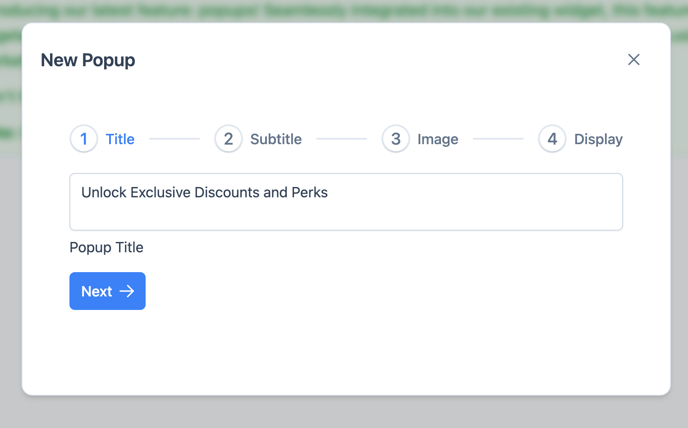Click the gray backdrop below the dialog
Screen dimensions: 688x428
pos(344,413)
